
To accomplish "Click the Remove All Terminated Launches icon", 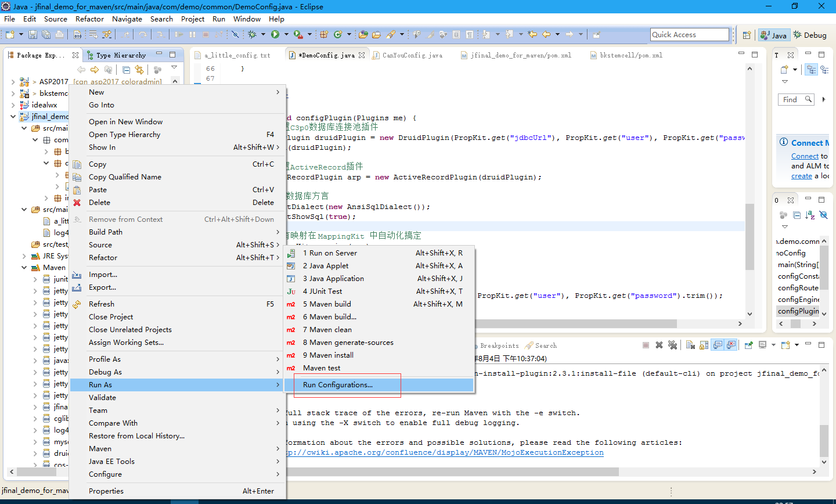I will [x=672, y=345].
